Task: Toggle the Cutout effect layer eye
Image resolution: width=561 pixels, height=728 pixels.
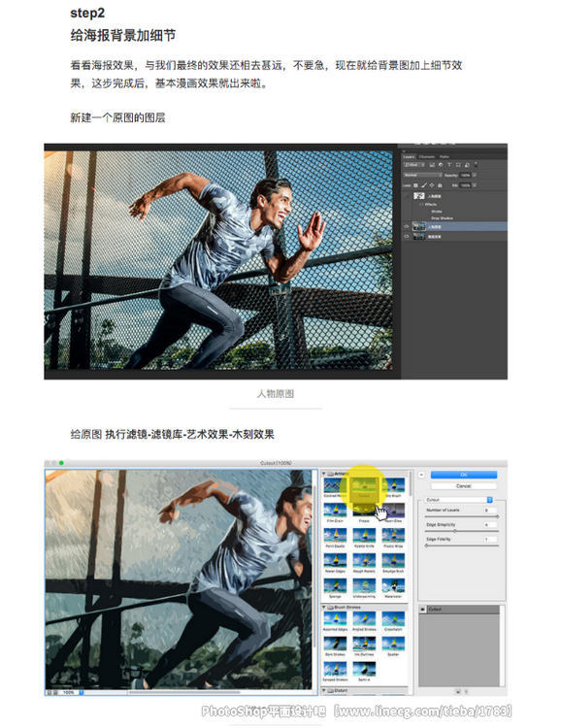Action: point(422,610)
